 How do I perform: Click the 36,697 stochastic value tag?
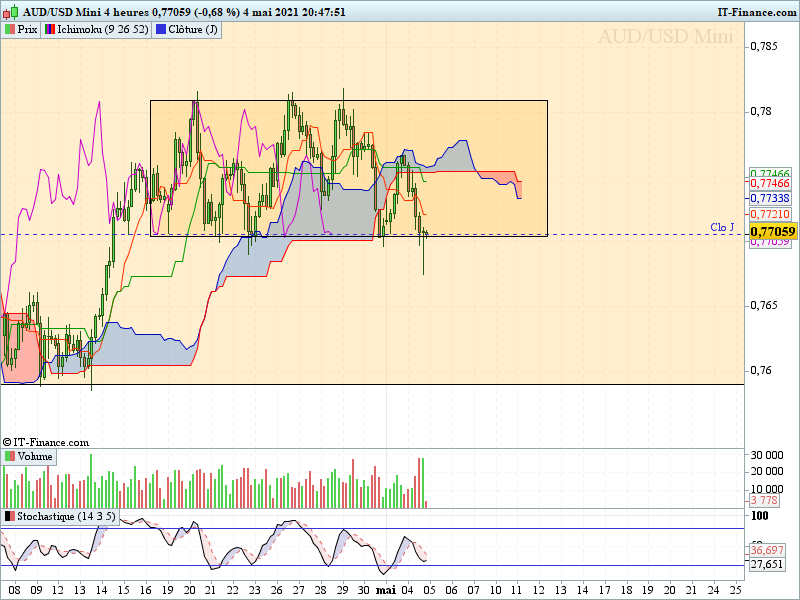point(767,550)
